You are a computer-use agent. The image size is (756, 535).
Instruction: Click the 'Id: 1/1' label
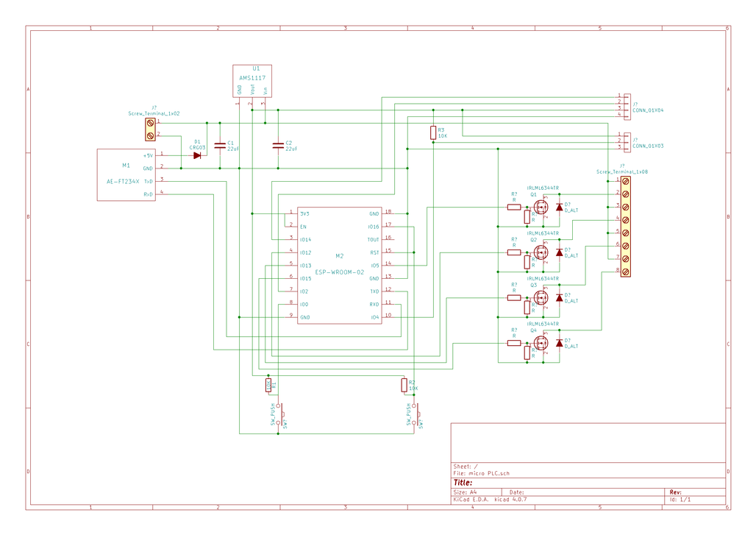point(680,499)
